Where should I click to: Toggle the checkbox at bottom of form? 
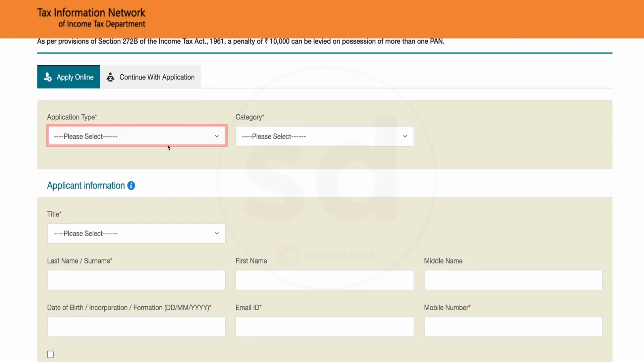click(x=50, y=354)
